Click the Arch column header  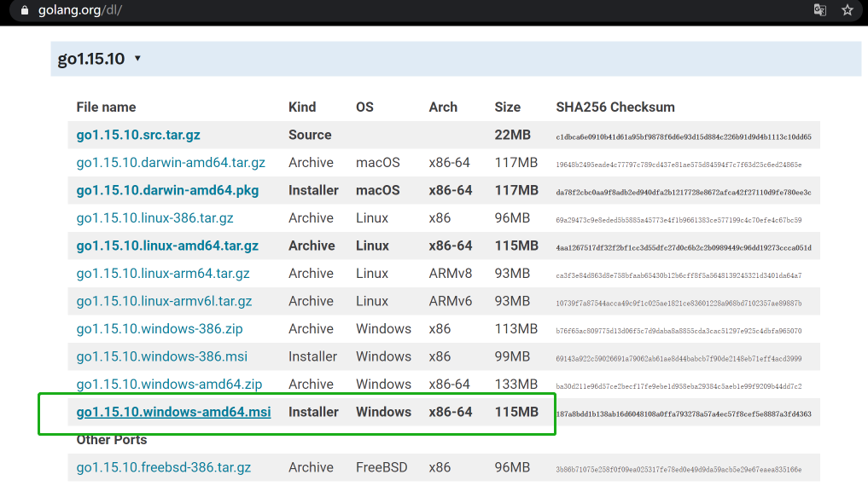[x=443, y=107]
